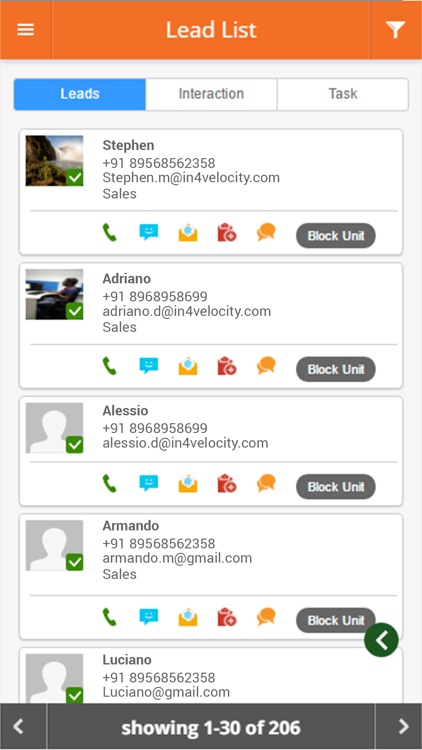Viewport: 422px width, 750px height.
Task: Toggle the green checkbox on Alessio's avatar
Action: tap(75, 445)
